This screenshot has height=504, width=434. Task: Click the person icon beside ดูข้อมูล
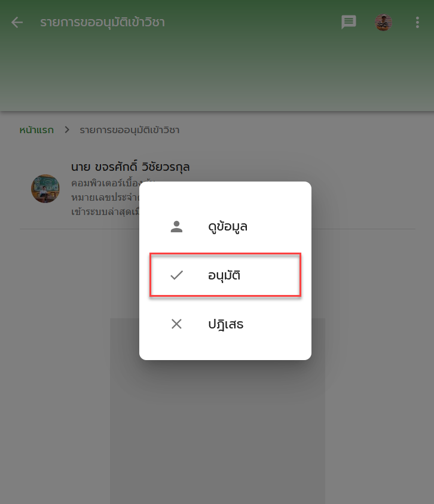point(176,226)
